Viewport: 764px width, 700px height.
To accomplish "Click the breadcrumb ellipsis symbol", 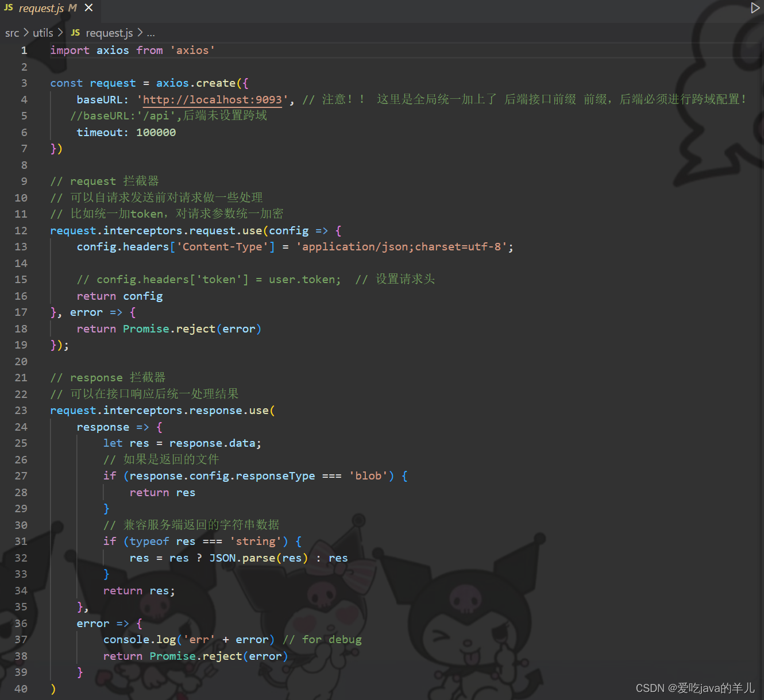I will 151,33.
